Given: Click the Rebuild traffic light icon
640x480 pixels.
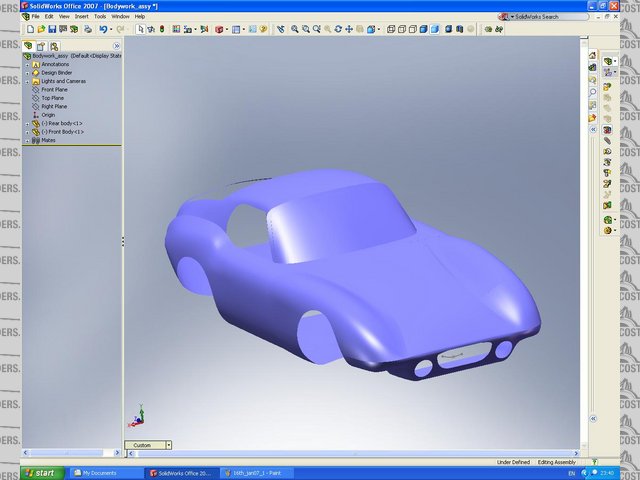Looking at the screenshot, I should coord(162,29).
